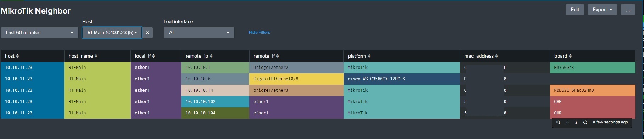644x139 pixels.
Task: Select remote_ip cell 10.10.10.6
Action: [x=215, y=79]
